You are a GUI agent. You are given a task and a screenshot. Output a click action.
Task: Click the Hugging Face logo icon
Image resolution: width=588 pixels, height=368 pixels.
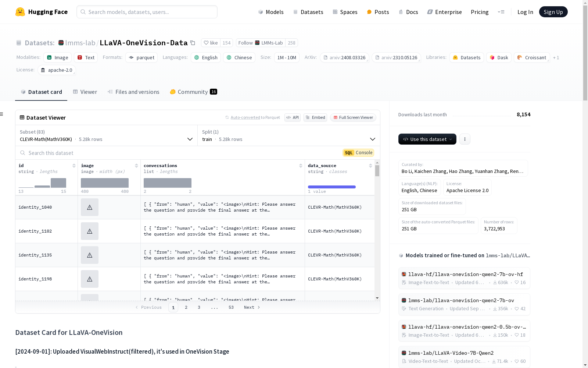[20, 12]
